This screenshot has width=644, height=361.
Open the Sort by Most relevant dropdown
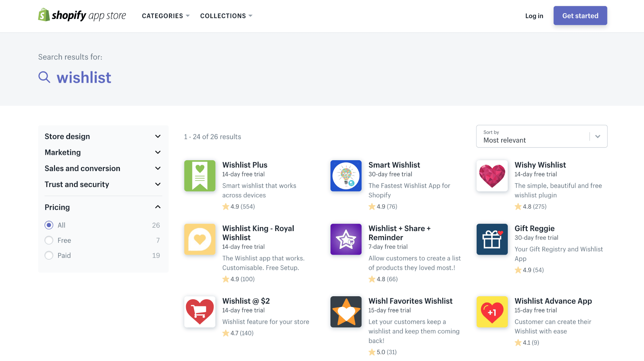pyautogui.click(x=542, y=136)
